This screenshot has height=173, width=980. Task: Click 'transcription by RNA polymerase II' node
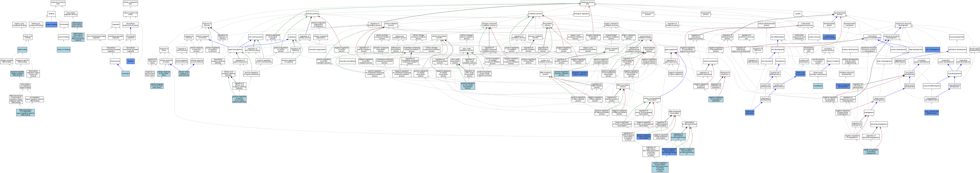click(x=689, y=124)
